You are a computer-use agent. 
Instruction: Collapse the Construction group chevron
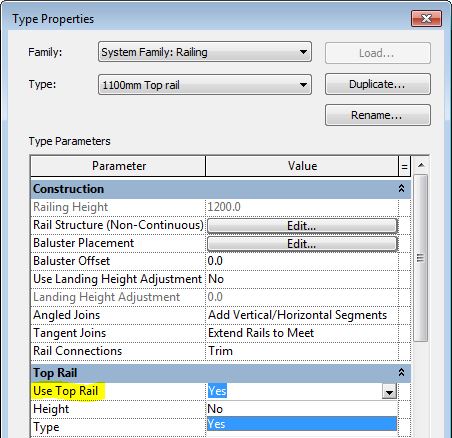(x=401, y=189)
